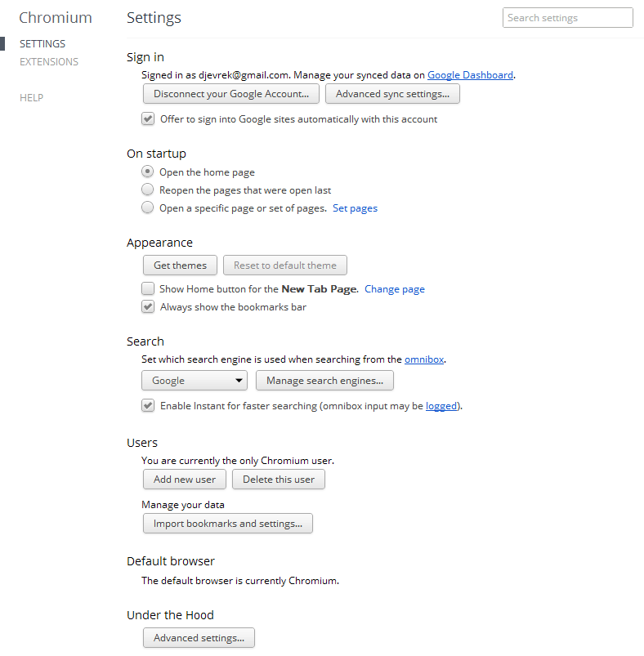The height and width of the screenshot is (656, 644).
Task: Open the logged link
Action: [441, 406]
